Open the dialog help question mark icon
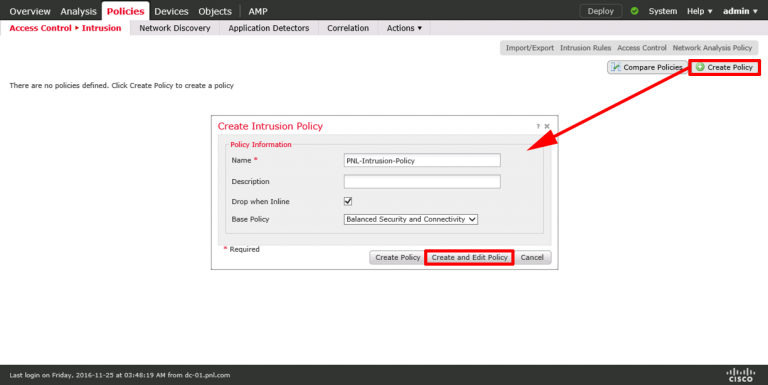 click(x=538, y=126)
